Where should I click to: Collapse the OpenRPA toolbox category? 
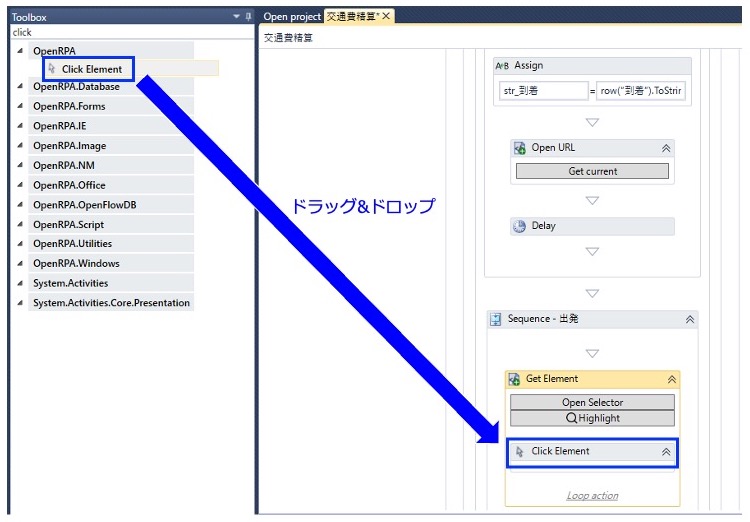point(20,50)
